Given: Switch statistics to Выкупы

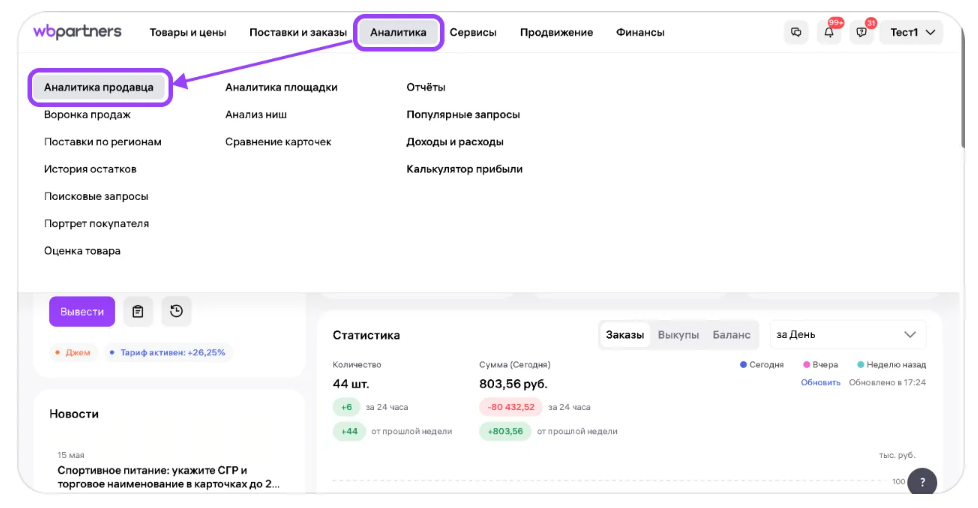Looking at the screenshot, I should point(678,335).
